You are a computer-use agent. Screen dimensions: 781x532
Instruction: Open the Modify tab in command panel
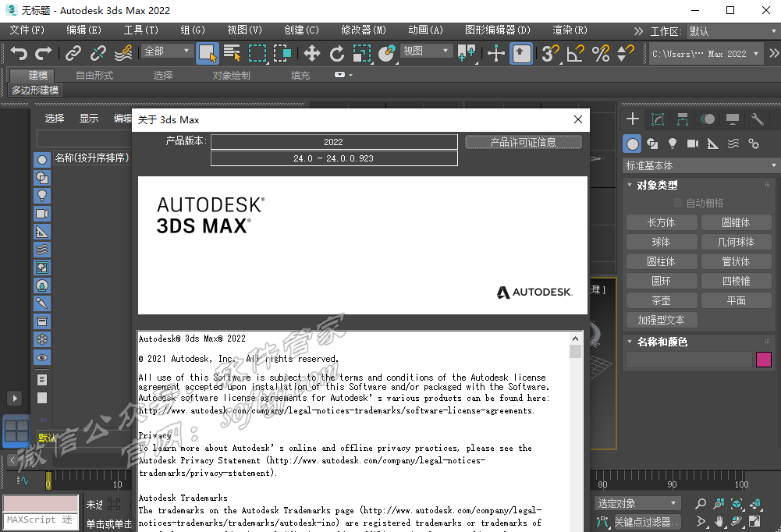658,119
